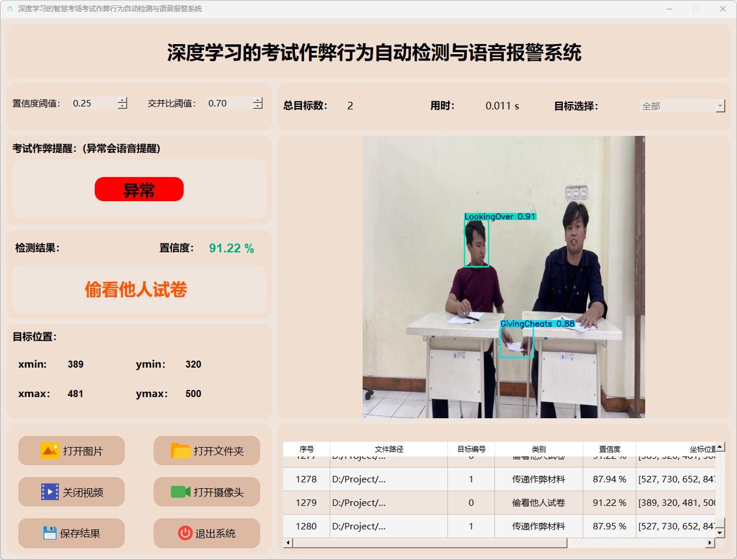Click the LookingOver detection box in image
This screenshot has width=737, height=560.
(476, 244)
